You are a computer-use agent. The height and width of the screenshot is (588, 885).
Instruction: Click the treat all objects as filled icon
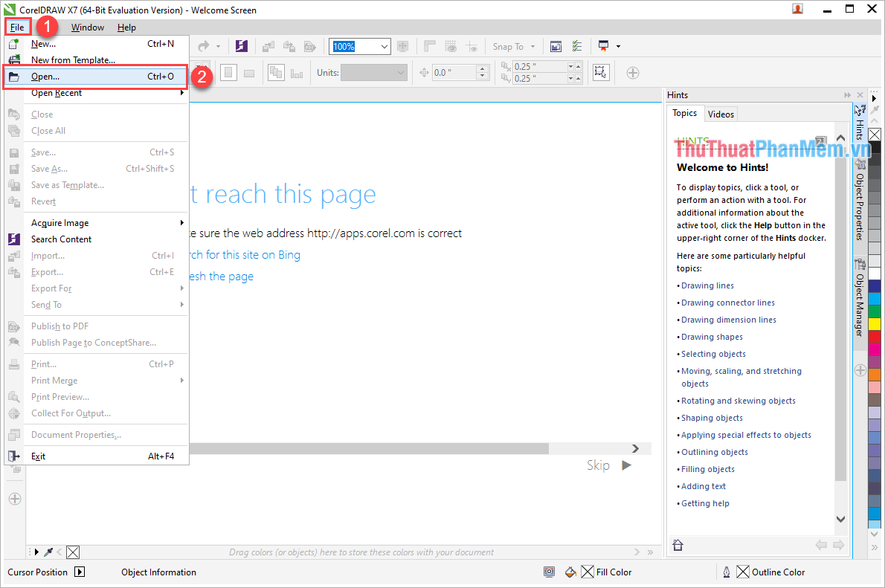point(601,73)
